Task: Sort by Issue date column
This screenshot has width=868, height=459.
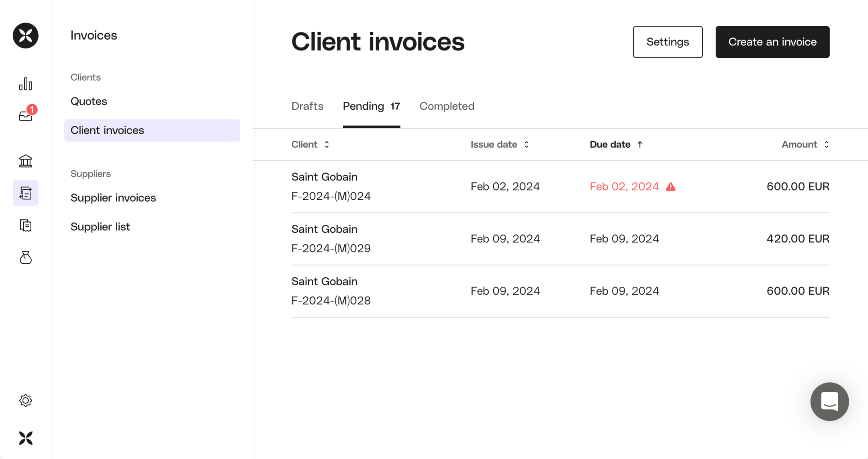Action: 499,144
